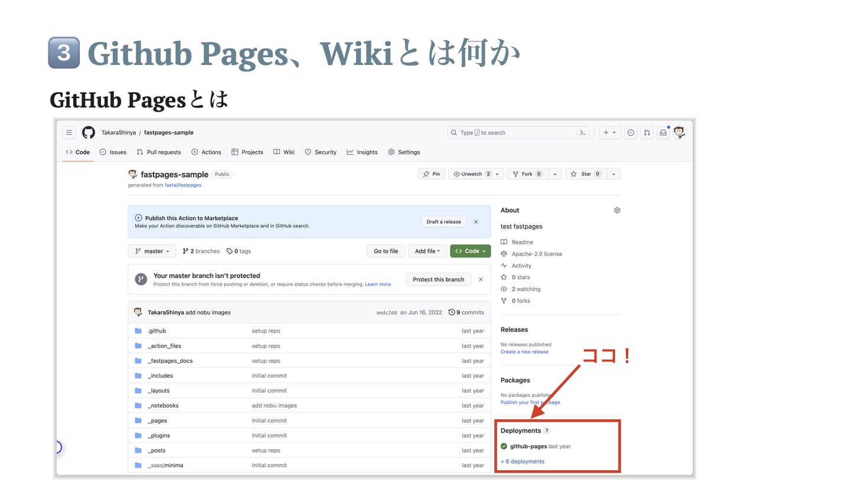Click the Fork button
Viewport: 868px width, 489px height.
pyautogui.click(x=528, y=174)
